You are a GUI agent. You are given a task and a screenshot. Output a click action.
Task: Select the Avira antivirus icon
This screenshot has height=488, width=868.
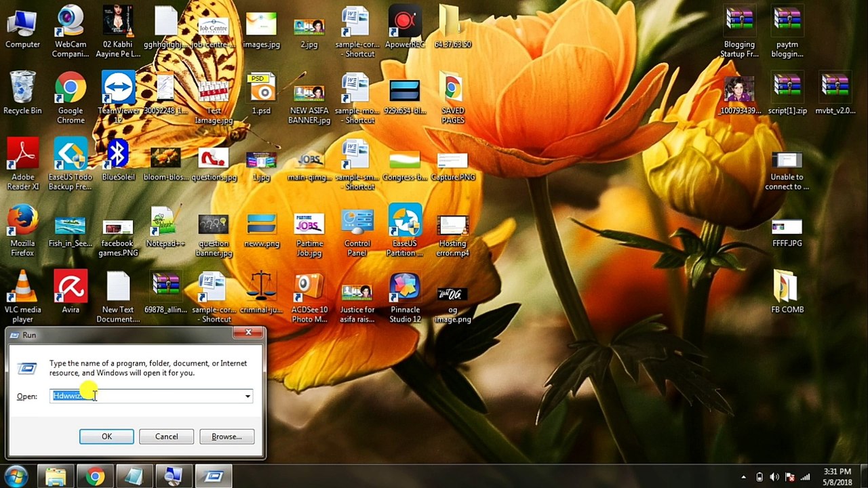(x=71, y=291)
